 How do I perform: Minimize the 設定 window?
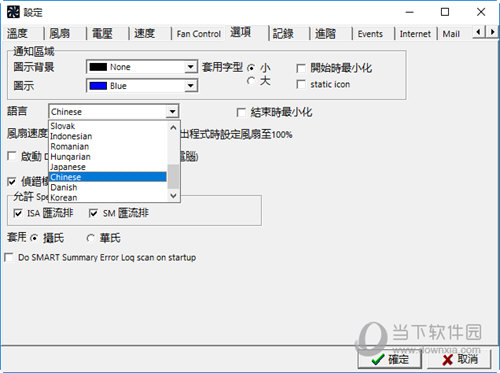coord(410,12)
